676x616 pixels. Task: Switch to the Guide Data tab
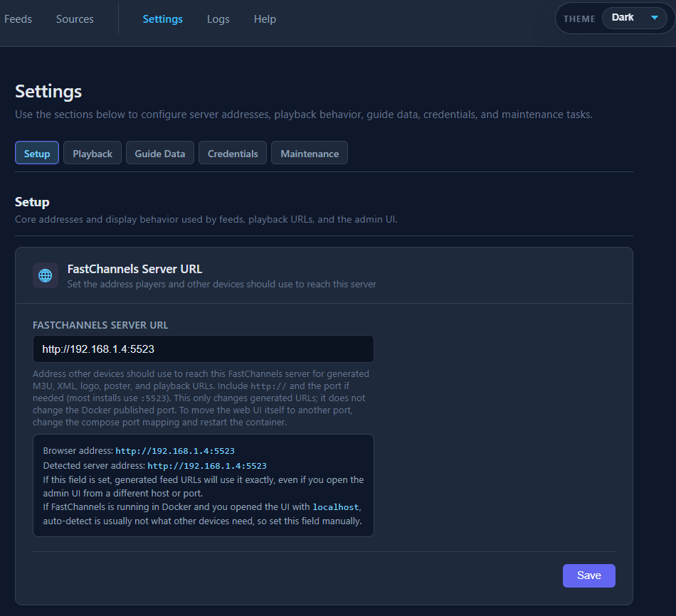tap(160, 153)
